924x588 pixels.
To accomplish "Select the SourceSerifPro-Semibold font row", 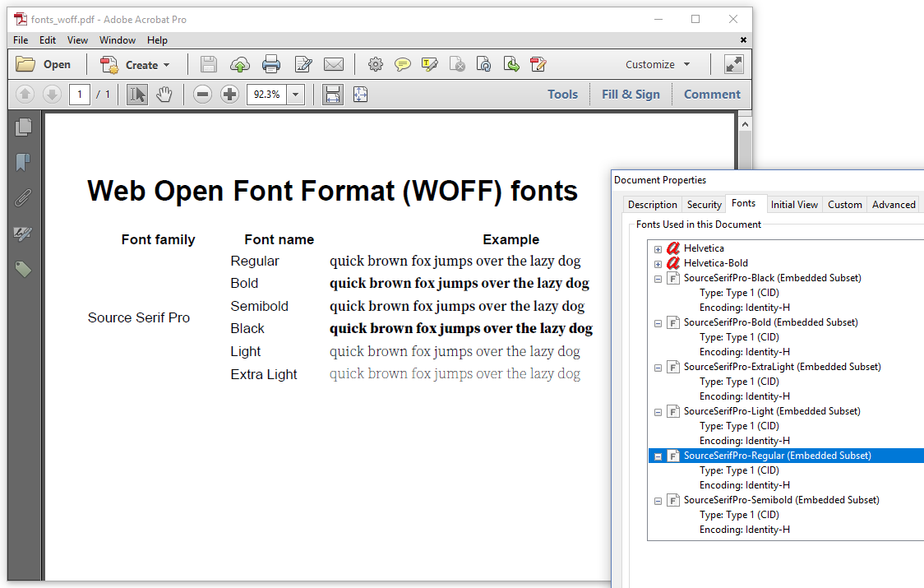I will click(782, 500).
